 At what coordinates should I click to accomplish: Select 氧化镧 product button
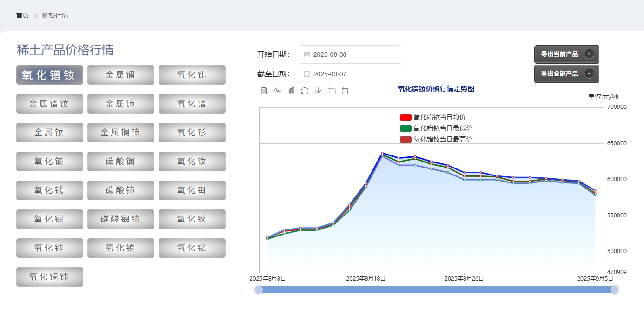(x=50, y=219)
